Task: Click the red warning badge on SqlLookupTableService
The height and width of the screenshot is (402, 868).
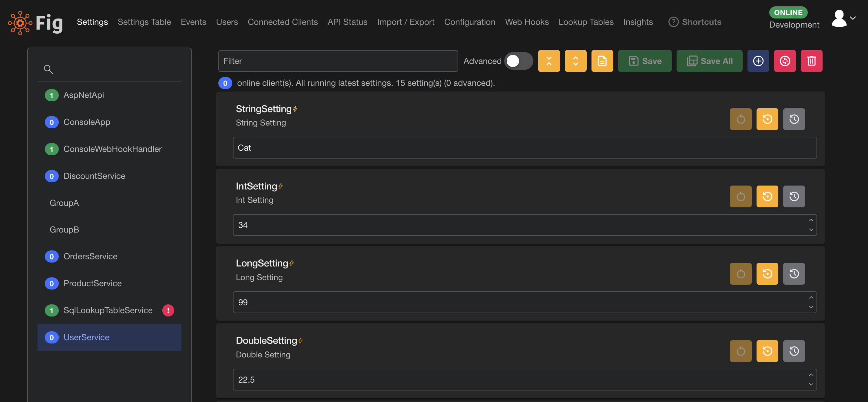Action: pyautogui.click(x=168, y=310)
